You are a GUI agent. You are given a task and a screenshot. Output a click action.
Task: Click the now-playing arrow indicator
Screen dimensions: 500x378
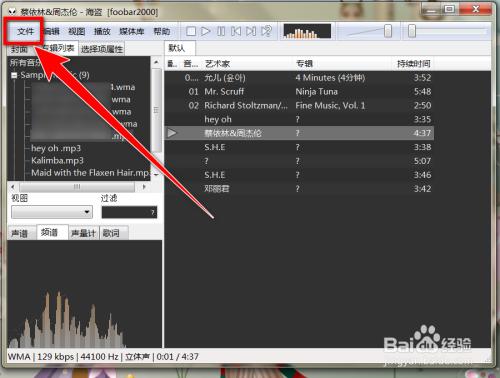[x=172, y=133]
